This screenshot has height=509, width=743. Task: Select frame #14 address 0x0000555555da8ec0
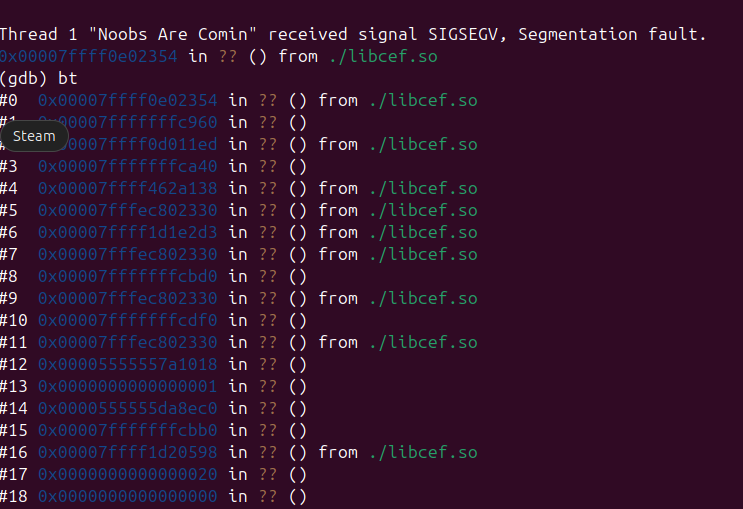tap(127, 409)
